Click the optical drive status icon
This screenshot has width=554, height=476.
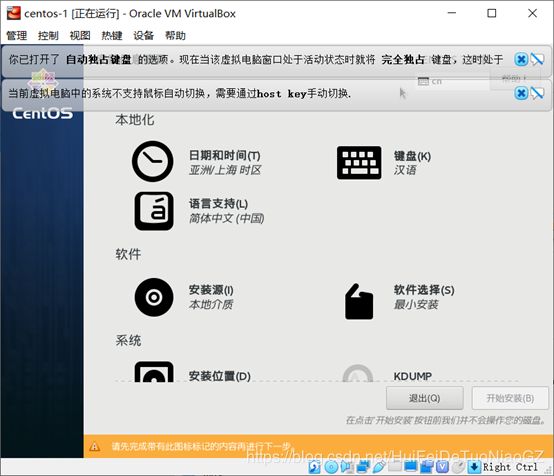[x=331, y=467]
